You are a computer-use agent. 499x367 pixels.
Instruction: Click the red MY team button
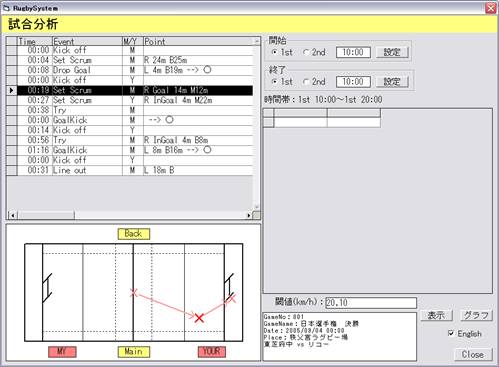click(62, 352)
